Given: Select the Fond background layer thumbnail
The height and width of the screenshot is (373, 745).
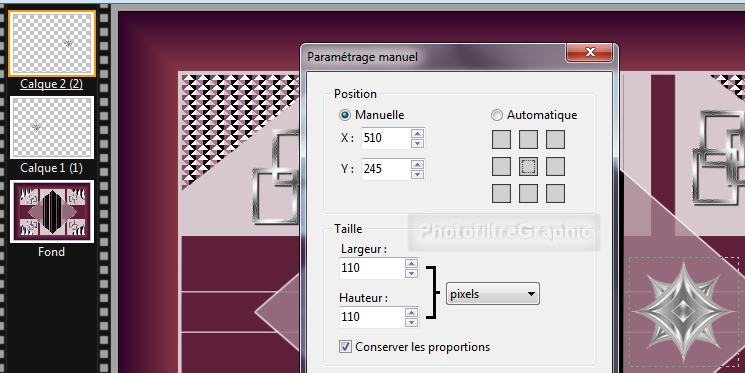Looking at the screenshot, I should point(52,211).
